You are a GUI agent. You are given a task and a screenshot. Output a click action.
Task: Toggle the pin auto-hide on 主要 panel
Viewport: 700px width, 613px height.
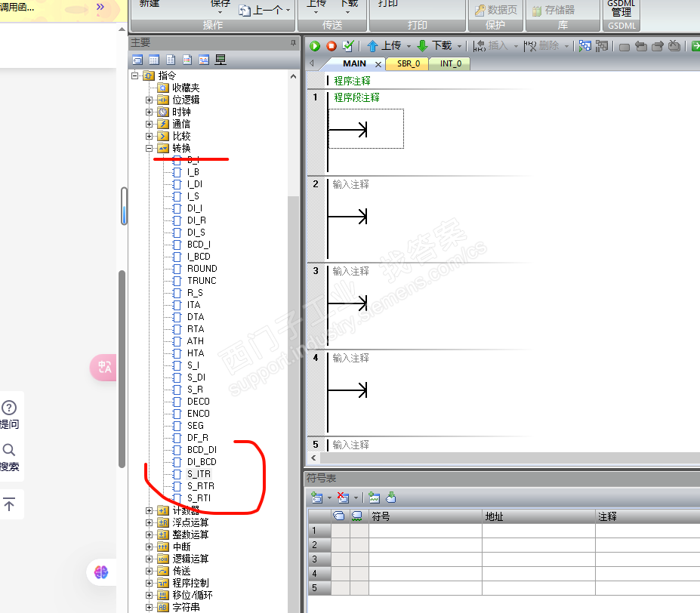[x=293, y=43]
